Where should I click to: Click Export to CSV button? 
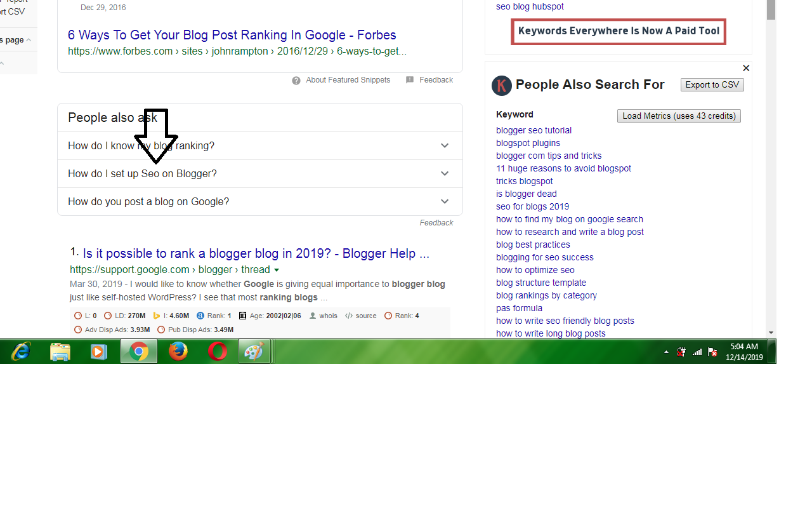(712, 84)
